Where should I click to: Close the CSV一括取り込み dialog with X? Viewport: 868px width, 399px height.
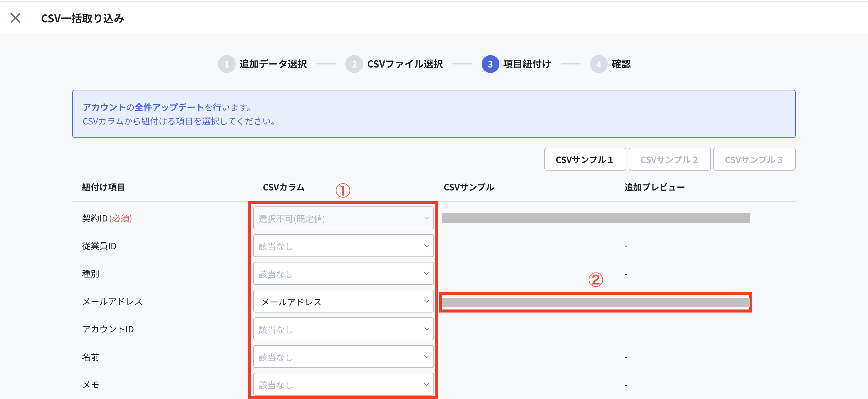coord(15,18)
